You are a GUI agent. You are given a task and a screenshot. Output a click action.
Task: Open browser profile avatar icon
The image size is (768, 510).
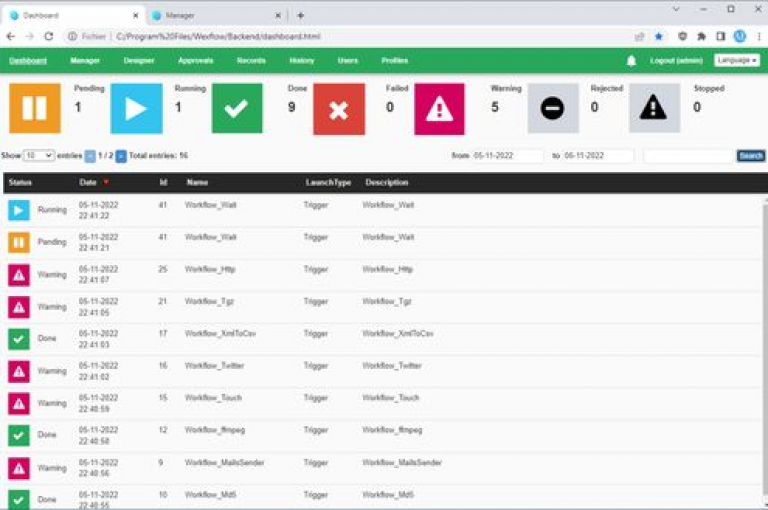pos(740,36)
